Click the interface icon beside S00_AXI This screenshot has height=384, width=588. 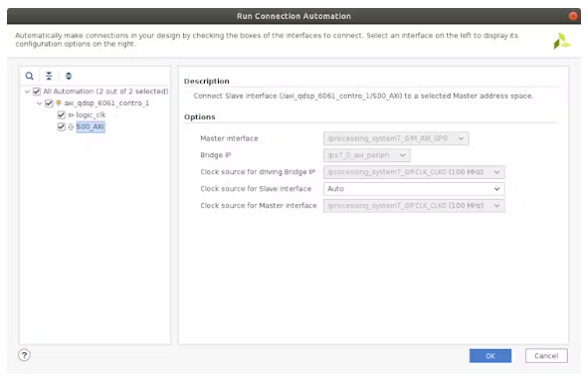pyautogui.click(x=71, y=127)
